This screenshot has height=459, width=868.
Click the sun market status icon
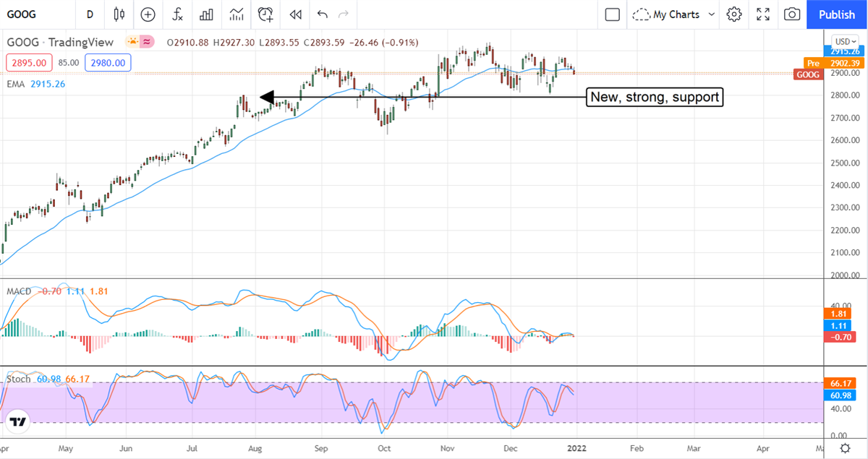132,43
